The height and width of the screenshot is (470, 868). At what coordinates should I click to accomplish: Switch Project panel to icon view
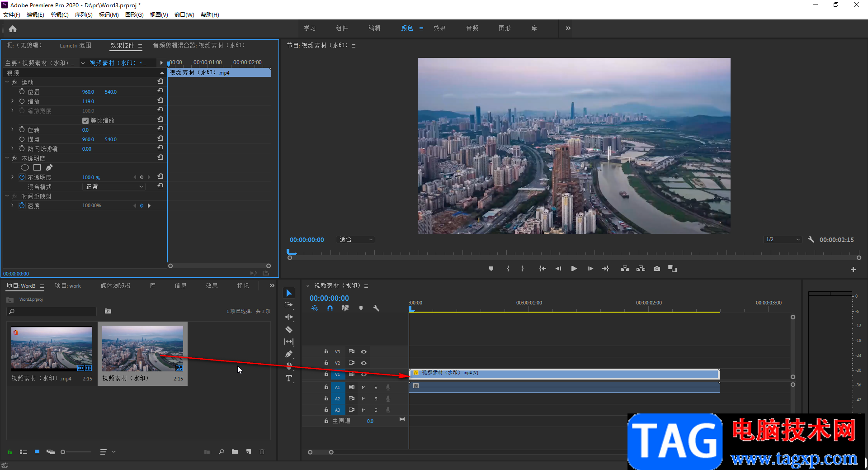point(37,451)
